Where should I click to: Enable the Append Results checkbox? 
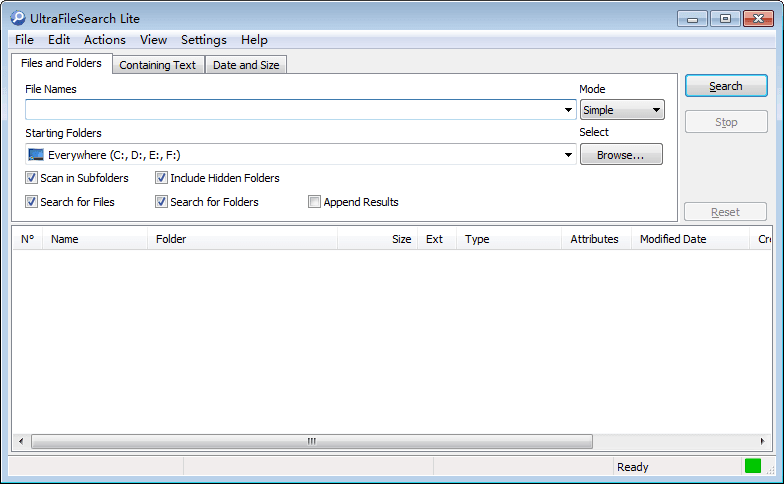tap(315, 202)
